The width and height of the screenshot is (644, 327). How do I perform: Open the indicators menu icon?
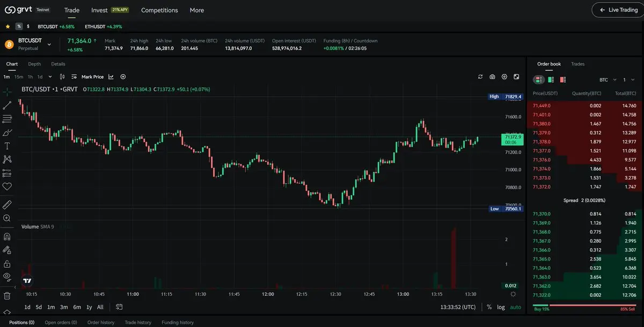pos(74,77)
